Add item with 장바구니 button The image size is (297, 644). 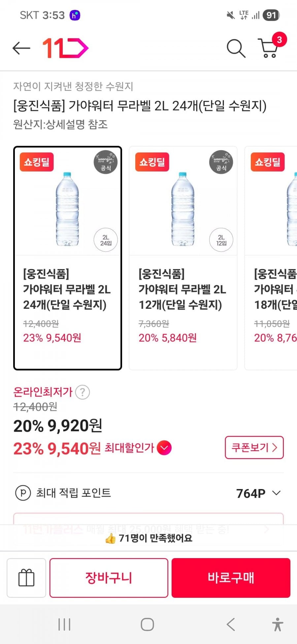point(109,578)
